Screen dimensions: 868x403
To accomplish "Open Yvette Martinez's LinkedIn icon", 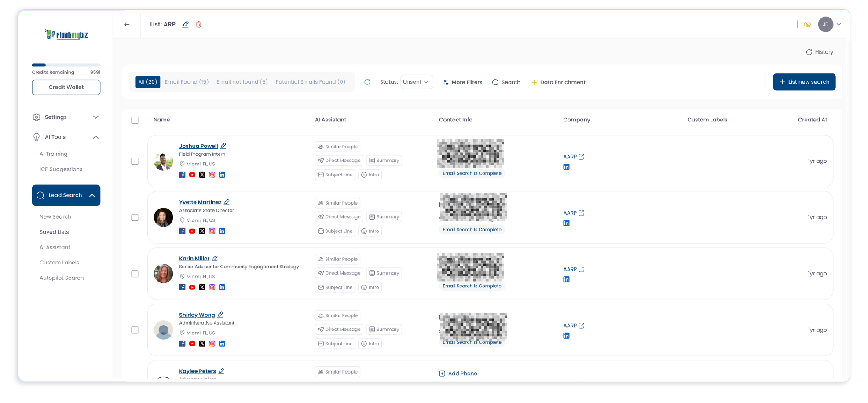I will tap(222, 231).
